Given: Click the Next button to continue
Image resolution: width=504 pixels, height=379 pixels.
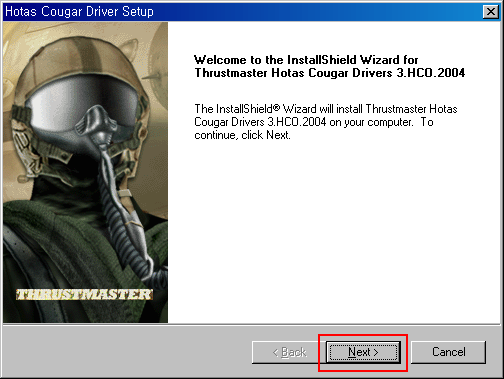Looking at the screenshot, I should click(363, 352).
